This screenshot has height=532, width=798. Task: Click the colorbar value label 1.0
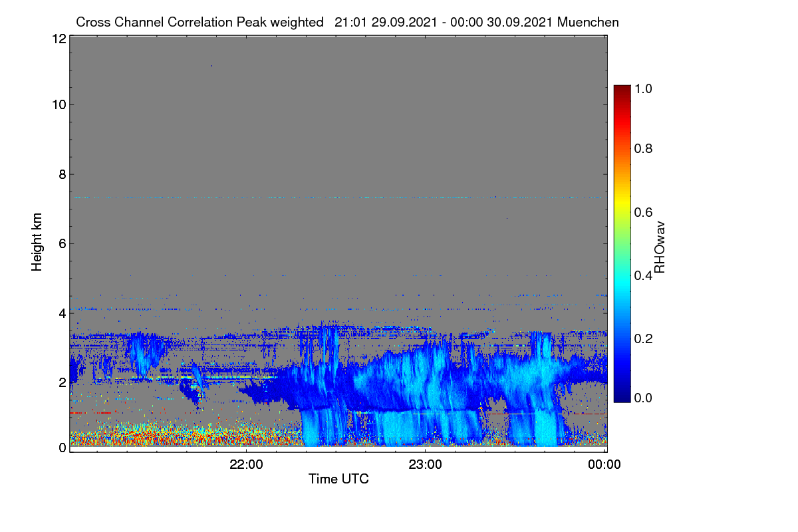click(x=643, y=88)
